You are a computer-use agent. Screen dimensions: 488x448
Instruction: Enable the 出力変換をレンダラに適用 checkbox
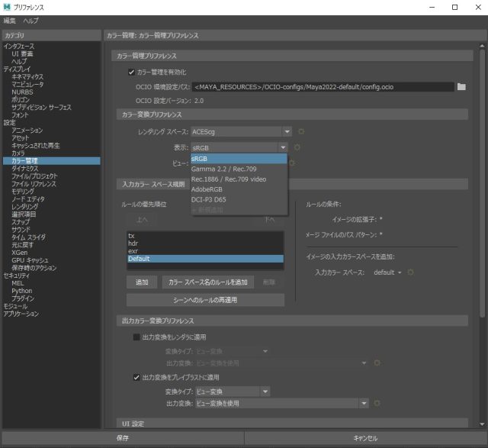click(136, 337)
